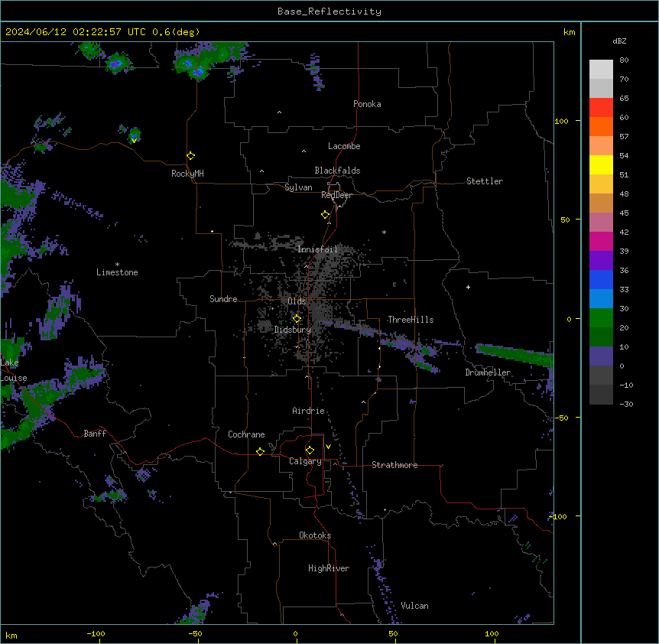Click the 50 tick on bottom axis
This screenshot has width=659, height=644.
[x=394, y=633]
